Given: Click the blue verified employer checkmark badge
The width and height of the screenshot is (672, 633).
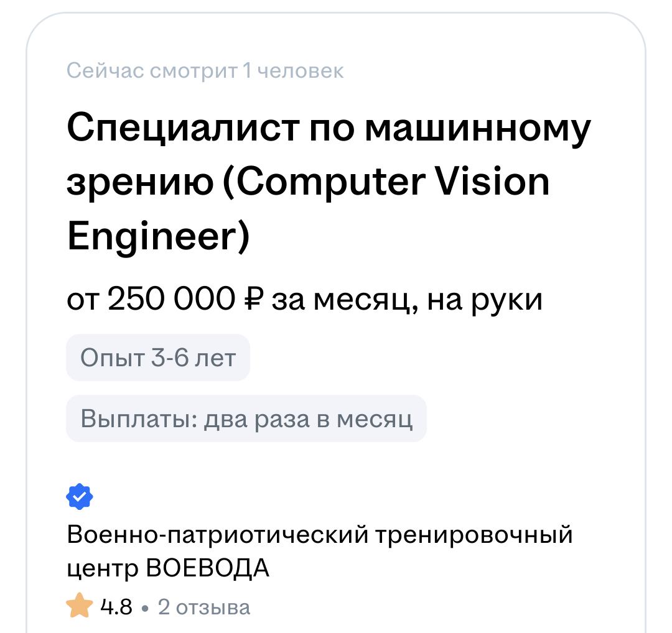Looking at the screenshot, I should tap(80, 496).
